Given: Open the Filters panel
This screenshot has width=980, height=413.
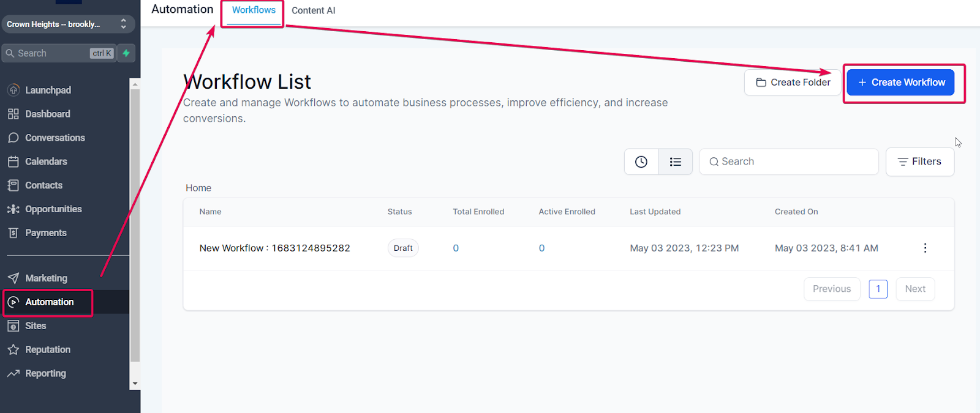Looking at the screenshot, I should pos(920,162).
